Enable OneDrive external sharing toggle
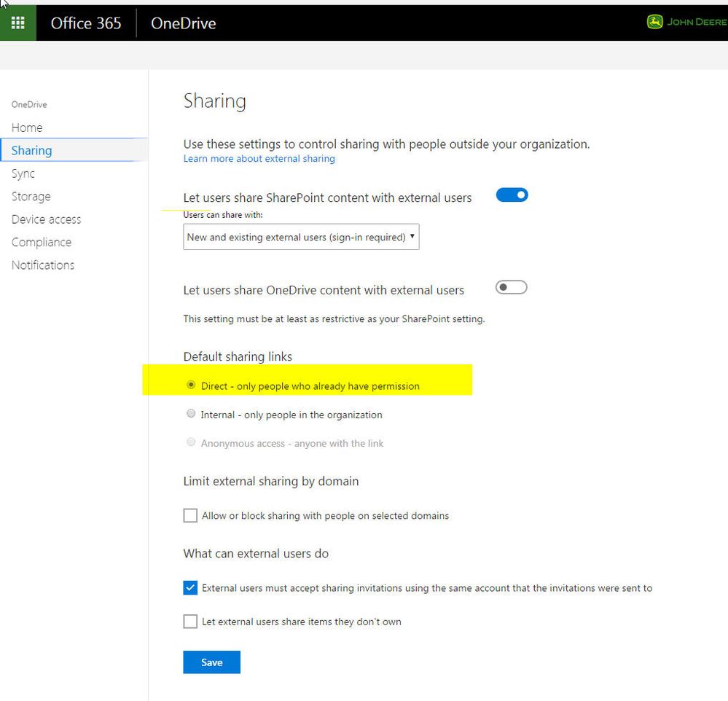728x701 pixels. click(511, 287)
